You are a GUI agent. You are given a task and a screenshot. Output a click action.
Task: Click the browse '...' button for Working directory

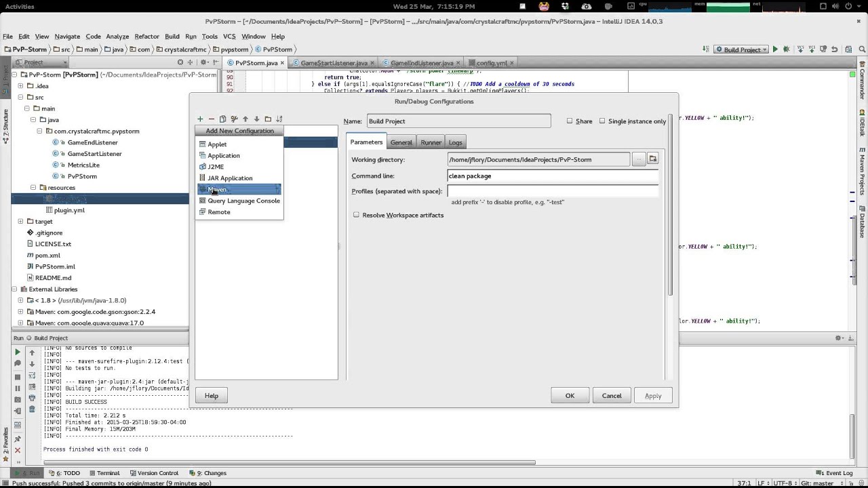pos(638,159)
